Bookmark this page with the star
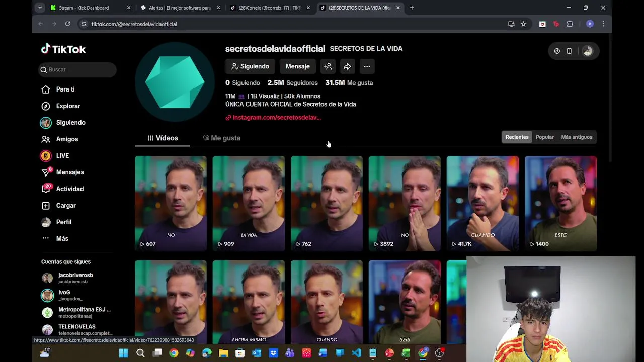Image resolution: width=644 pixels, height=362 pixels. tap(523, 24)
